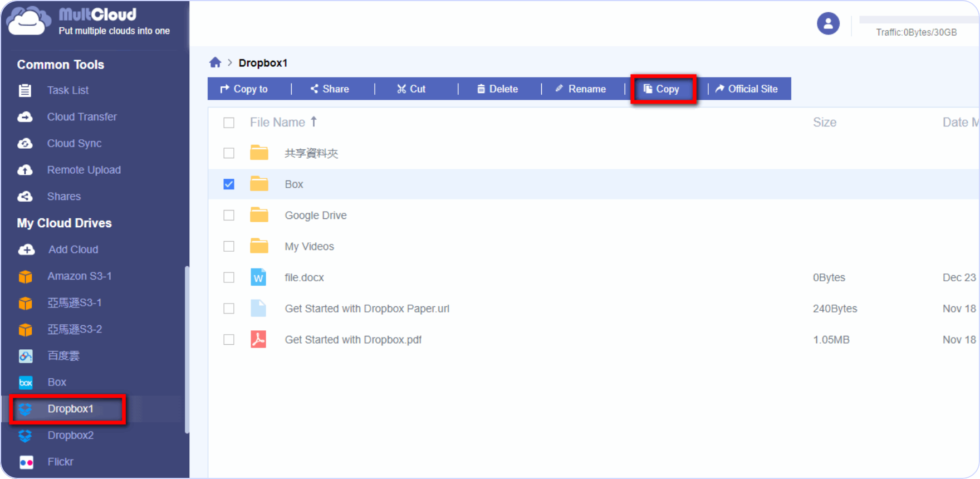Click the 共享資料夾 folder icon
The image size is (980, 479).
[259, 153]
